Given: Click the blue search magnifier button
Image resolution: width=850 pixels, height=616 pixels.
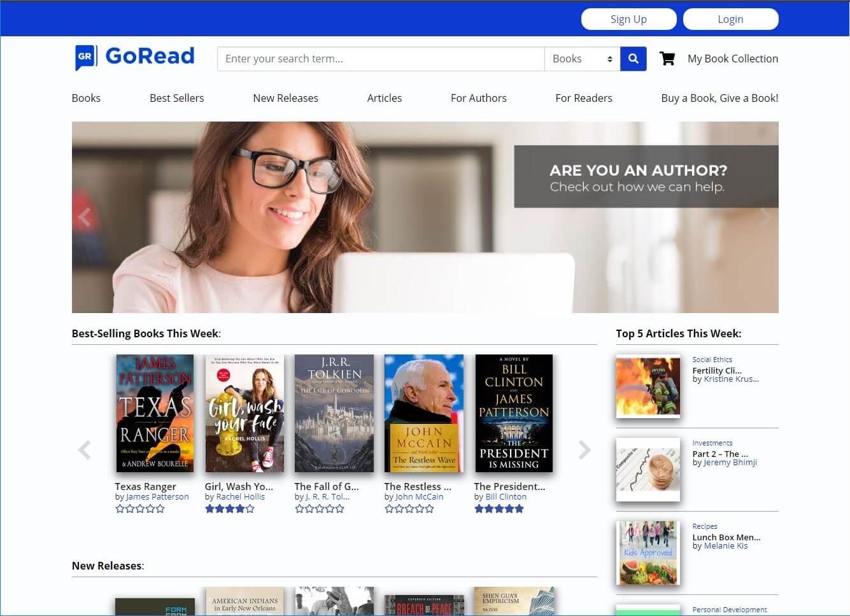Looking at the screenshot, I should click(x=634, y=59).
